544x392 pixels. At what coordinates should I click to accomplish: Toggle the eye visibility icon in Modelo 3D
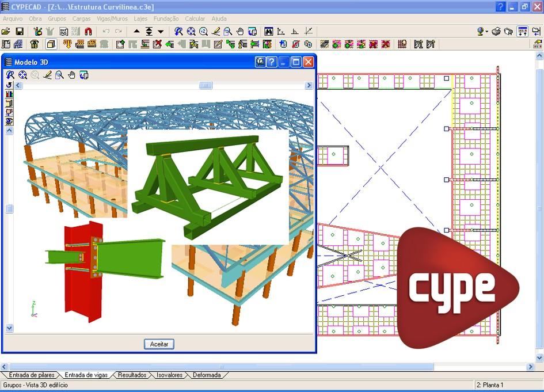pos(9,121)
